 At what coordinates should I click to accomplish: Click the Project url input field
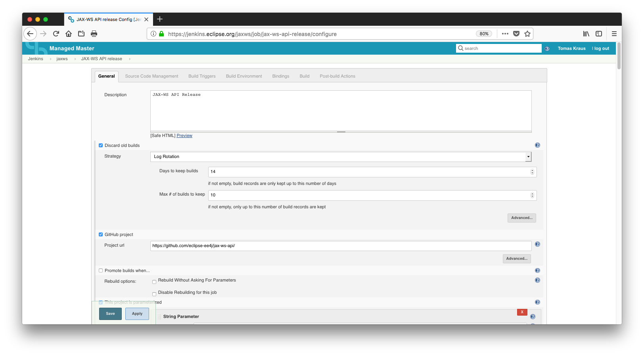coord(341,246)
